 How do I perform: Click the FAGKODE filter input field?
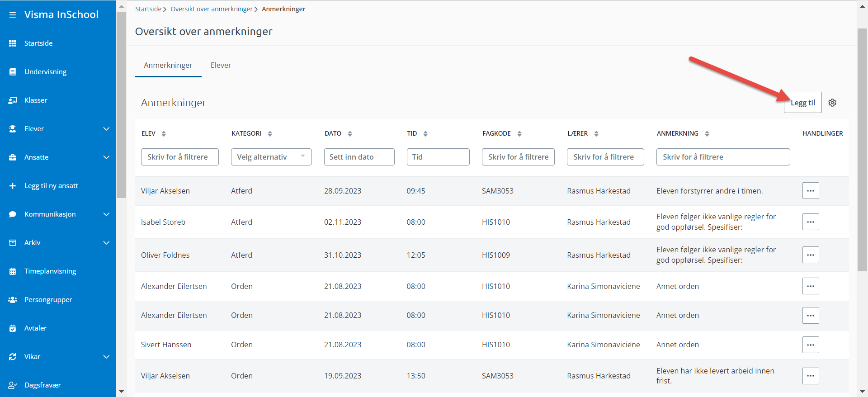tap(518, 157)
